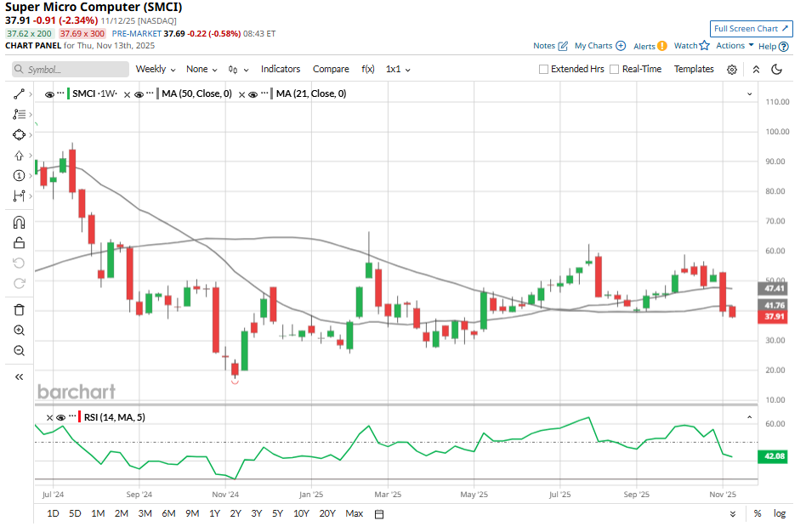Open the Actions dropdown menu
Image resolution: width=806 pixels, height=532 pixels.
(x=735, y=46)
